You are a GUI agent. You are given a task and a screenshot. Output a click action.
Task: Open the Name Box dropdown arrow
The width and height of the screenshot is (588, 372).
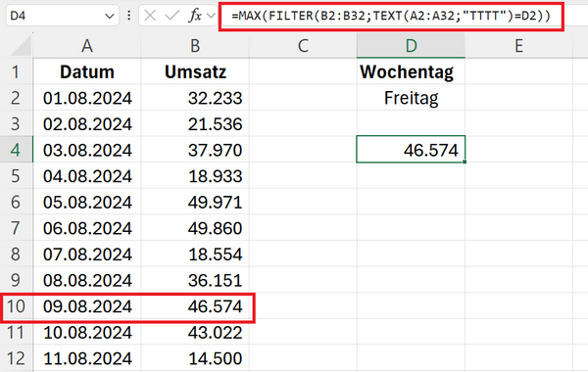click(109, 16)
